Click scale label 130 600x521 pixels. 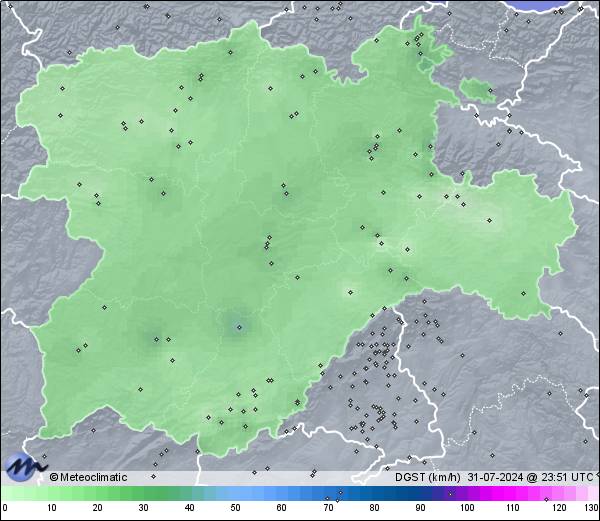coord(592,508)
